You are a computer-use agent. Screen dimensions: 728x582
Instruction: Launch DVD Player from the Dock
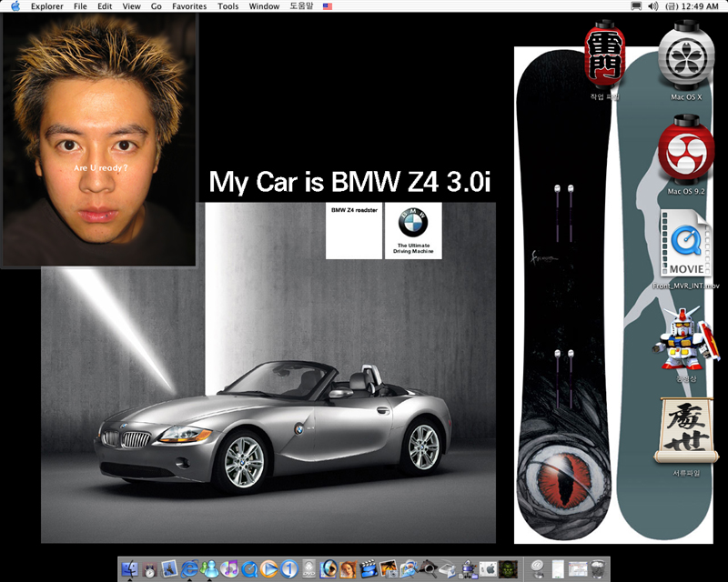point(309,569)
